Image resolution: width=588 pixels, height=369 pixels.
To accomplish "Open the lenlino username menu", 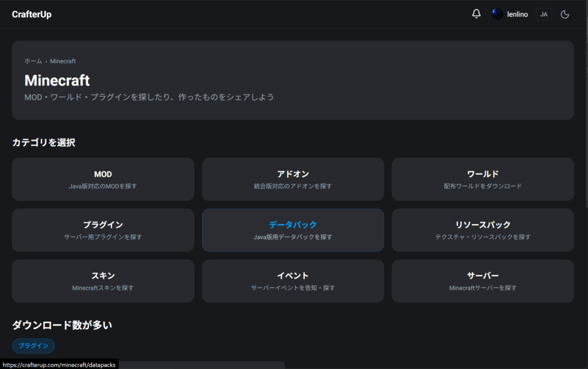I will pyautogui.click(x=517, y=14).
